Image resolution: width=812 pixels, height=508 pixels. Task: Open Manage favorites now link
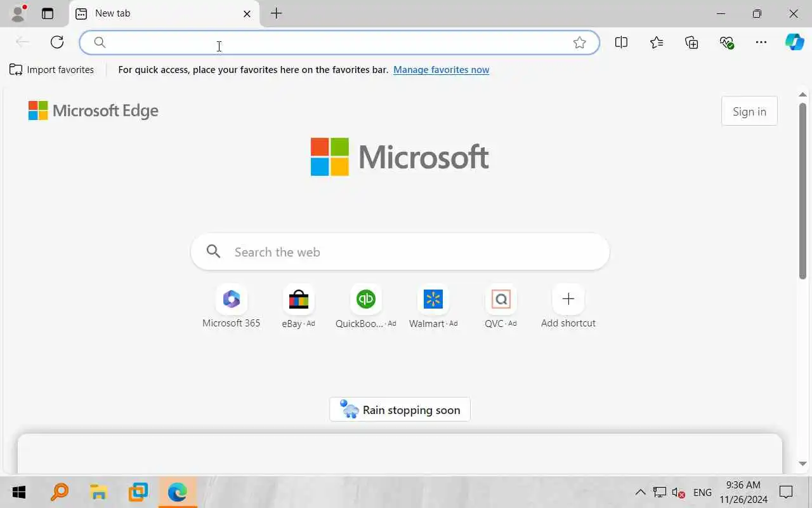pos(441,70)
